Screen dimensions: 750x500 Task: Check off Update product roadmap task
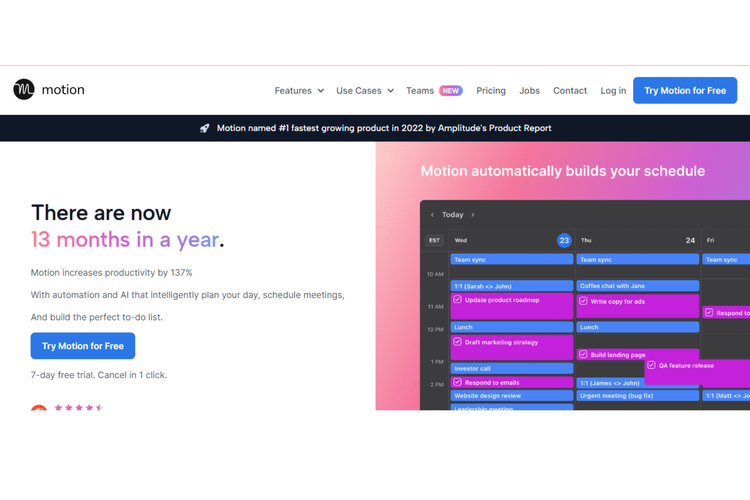coord(457,300)
